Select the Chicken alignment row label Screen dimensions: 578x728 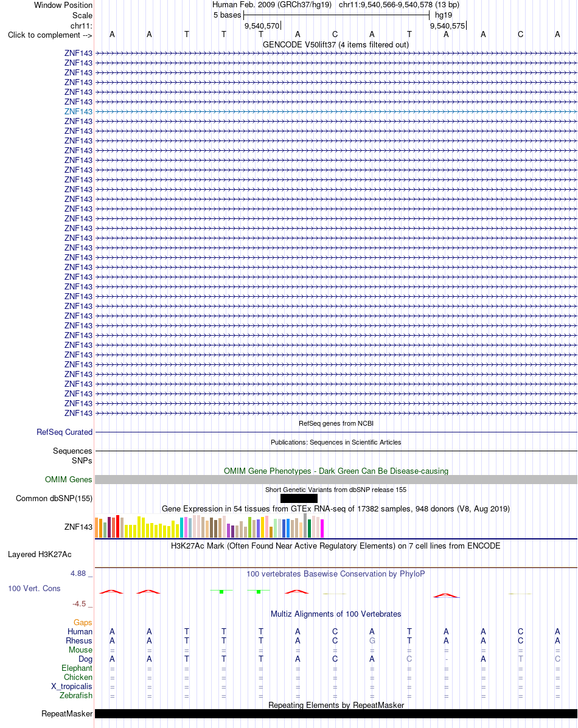point(78,678)
